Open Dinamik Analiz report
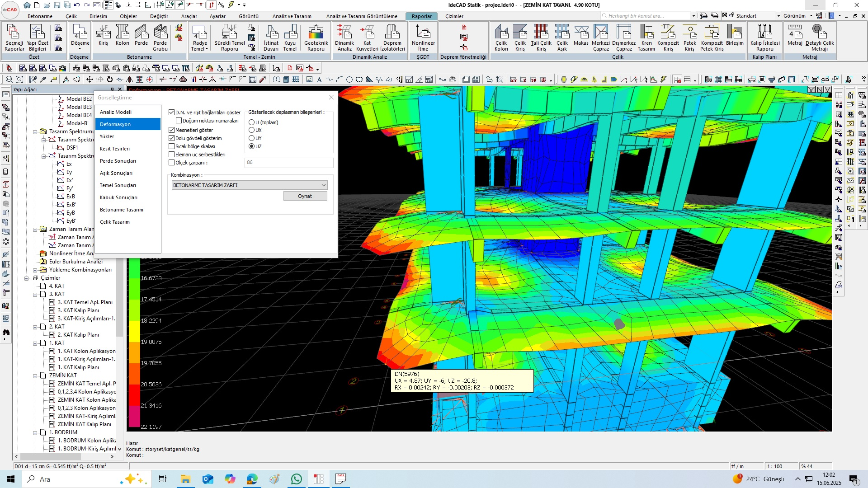Screen dimensions: 868x488 [344, 38]
